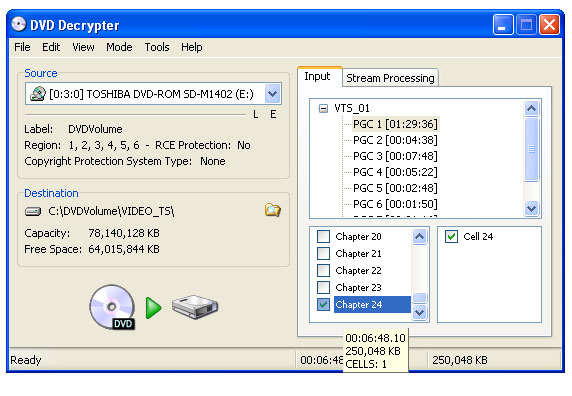
Task: Click the Cell 24 label
Action: click(x=478, y=237)
